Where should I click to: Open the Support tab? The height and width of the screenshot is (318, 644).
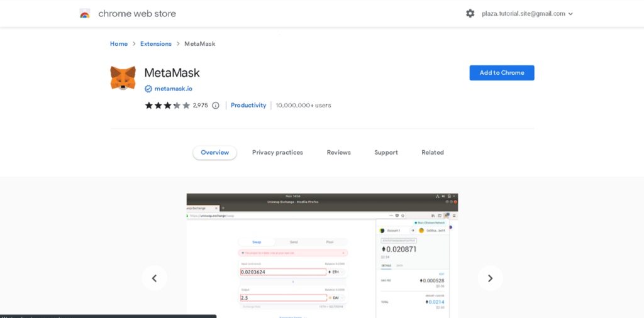click(x=386, y=153)
